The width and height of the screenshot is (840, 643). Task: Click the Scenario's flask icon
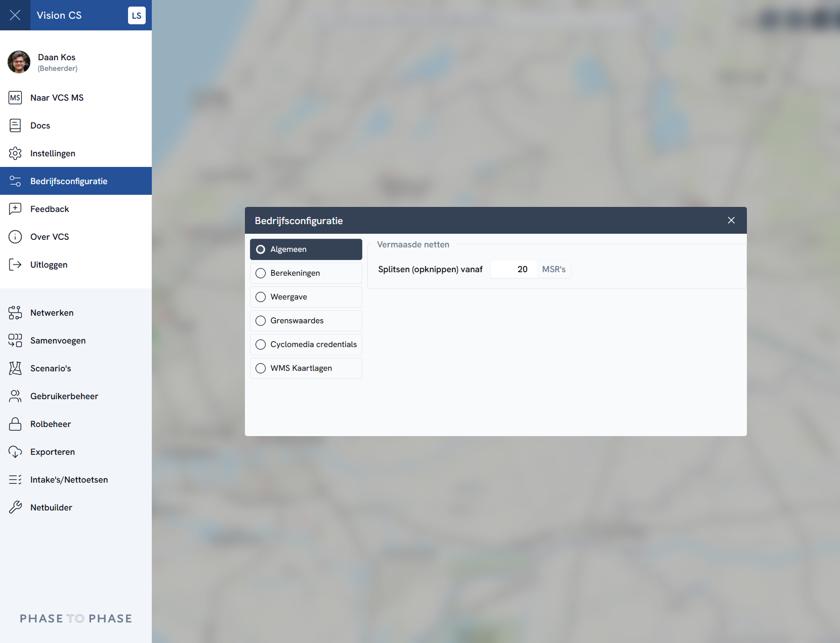15,368
